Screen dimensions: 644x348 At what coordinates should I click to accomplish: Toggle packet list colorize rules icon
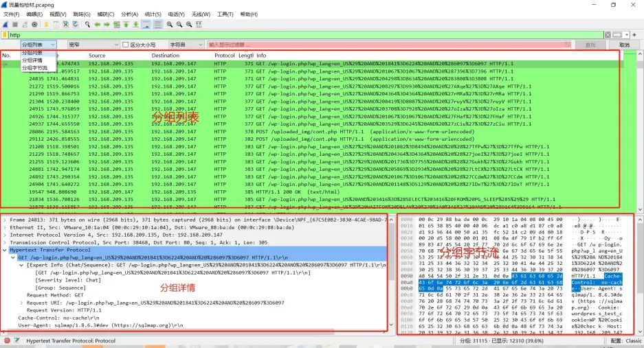pos(157,25)
